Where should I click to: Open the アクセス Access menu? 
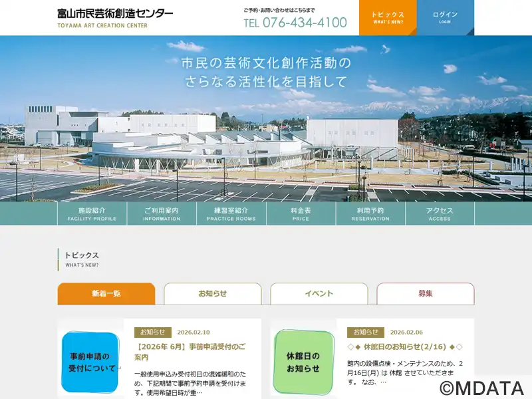[440, 213]
